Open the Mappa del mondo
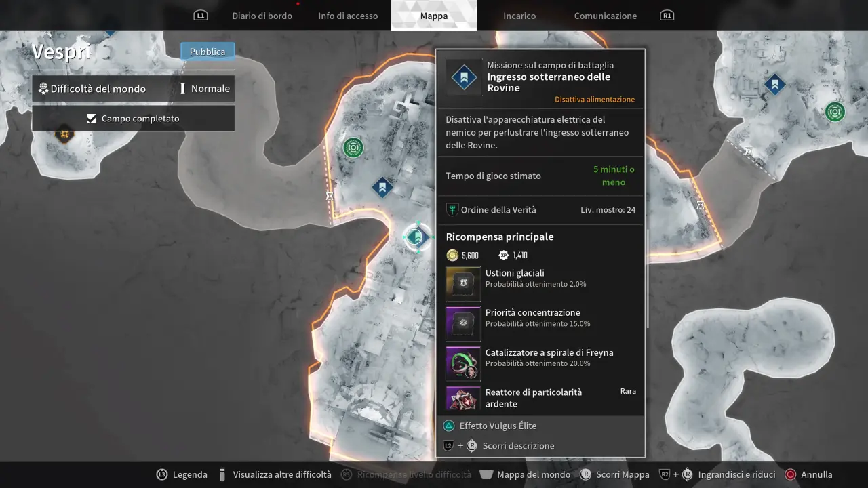This screenshot has height=488, width=868. pos(534,474)
